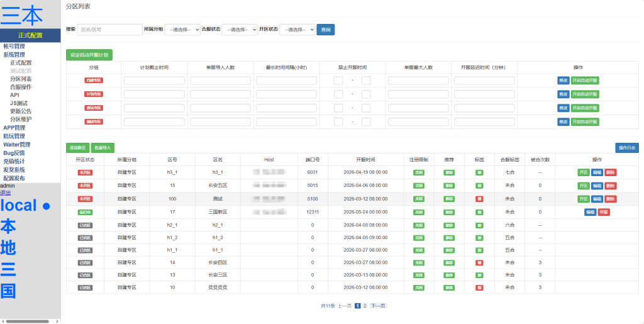
Task: Open 更新公告 in sidebar
Action: tap(21, 111)
